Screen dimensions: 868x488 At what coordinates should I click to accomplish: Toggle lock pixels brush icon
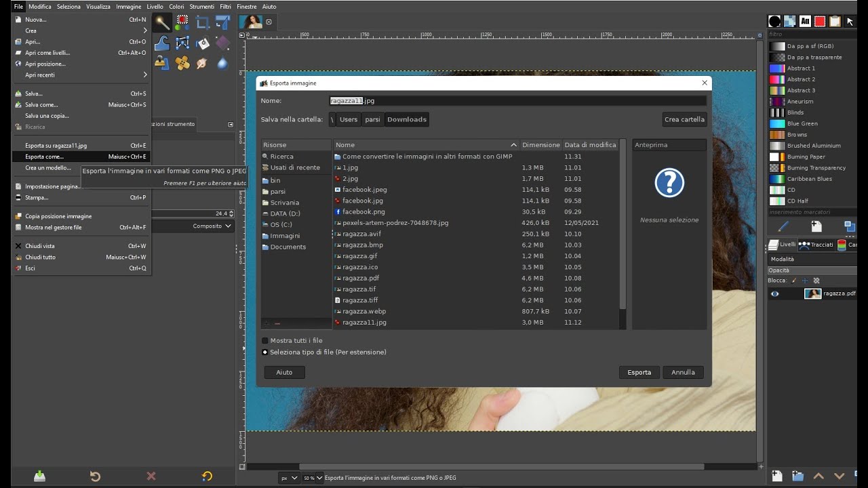pos(794,280)
